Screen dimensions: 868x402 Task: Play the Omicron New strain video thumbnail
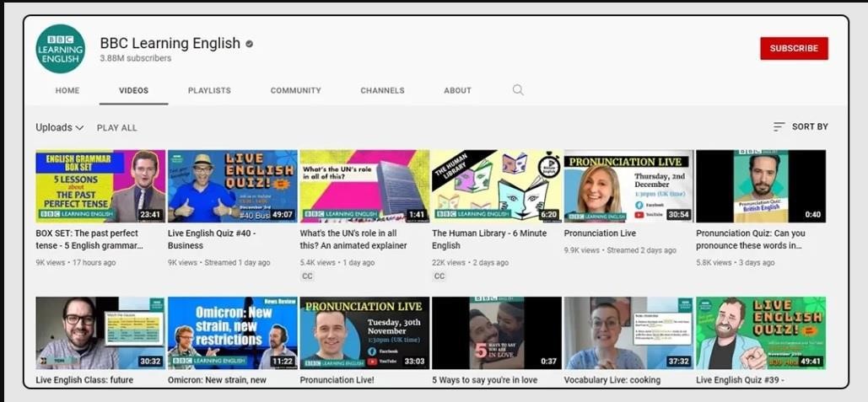pyautogui.click(x=232, y=332)
